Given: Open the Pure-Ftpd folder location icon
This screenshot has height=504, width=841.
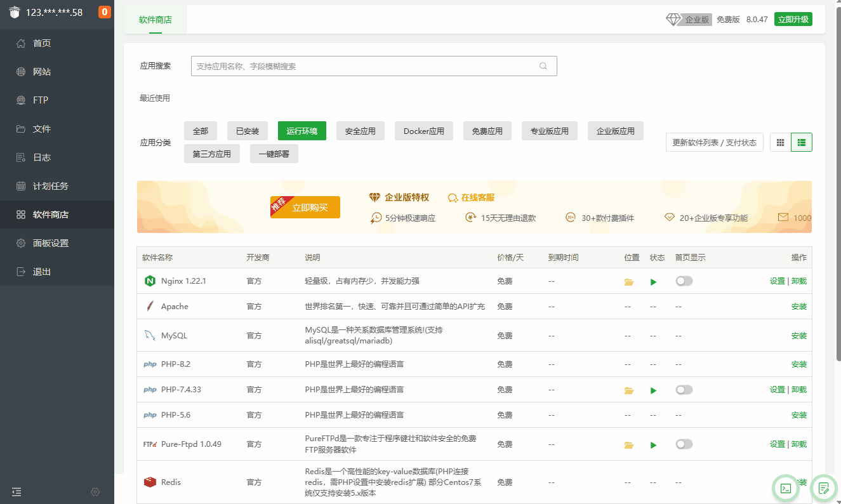Looking at the screenshot, I should pos(629,445).
